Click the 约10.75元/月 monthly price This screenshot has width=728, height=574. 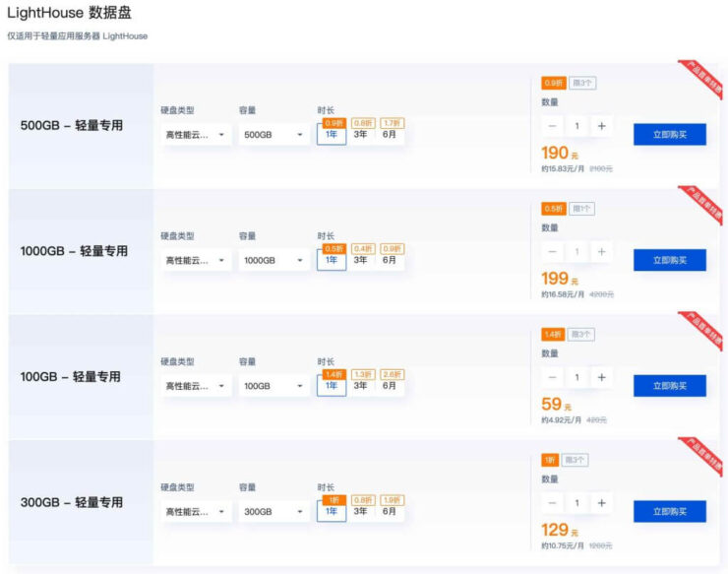563,545
